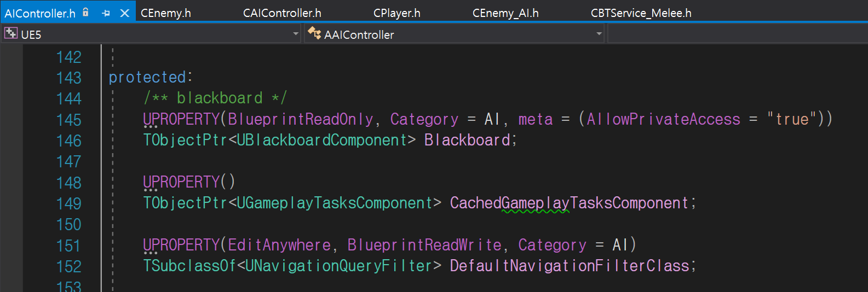Click the UE5 project icon

pos(10,33)
